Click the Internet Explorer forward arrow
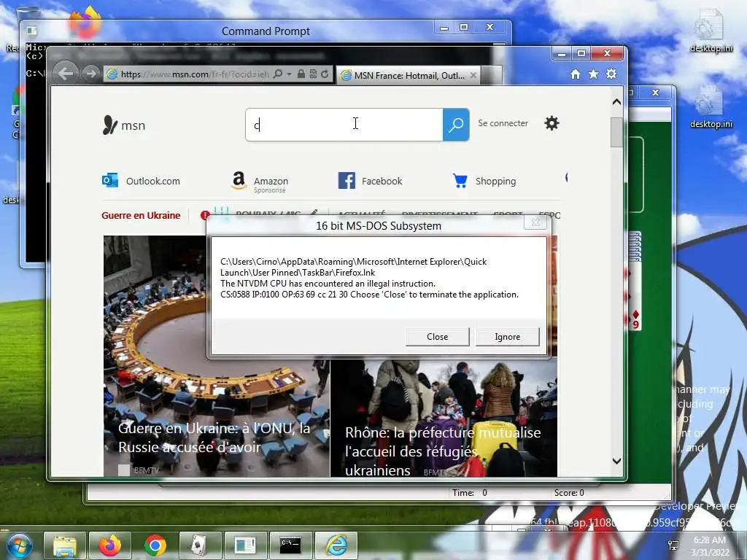 coord(90,74)
